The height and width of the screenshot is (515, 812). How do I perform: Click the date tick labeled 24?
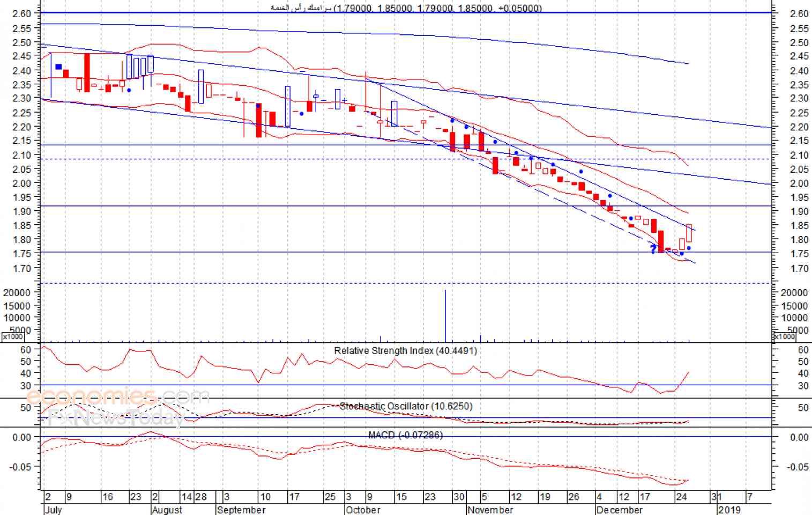click(x=681, y=497)
